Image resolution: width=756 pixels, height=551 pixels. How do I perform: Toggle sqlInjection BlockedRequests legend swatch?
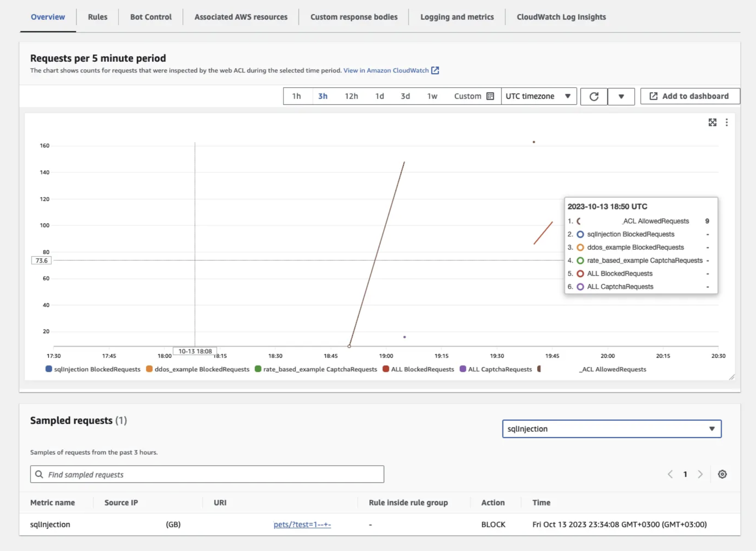click(49, 369)
